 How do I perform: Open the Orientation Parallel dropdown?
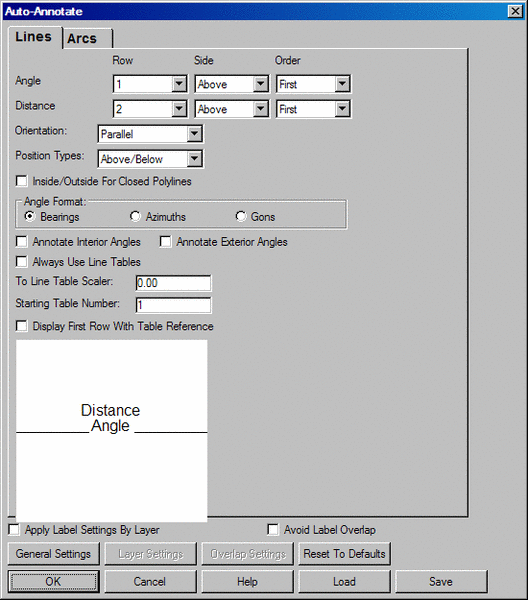coord(150,134)
